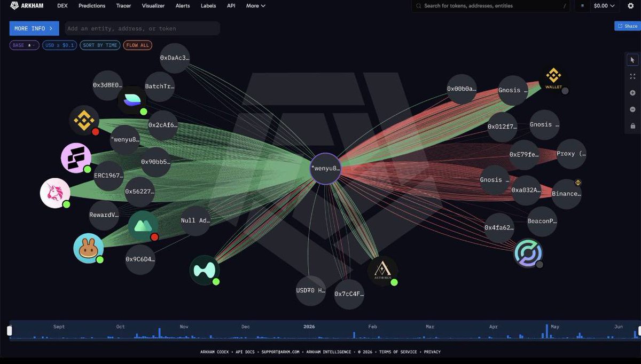Select the 0x4fa62... node
Viewport: 641px width, 364px height.
click(x=499, y=228)
